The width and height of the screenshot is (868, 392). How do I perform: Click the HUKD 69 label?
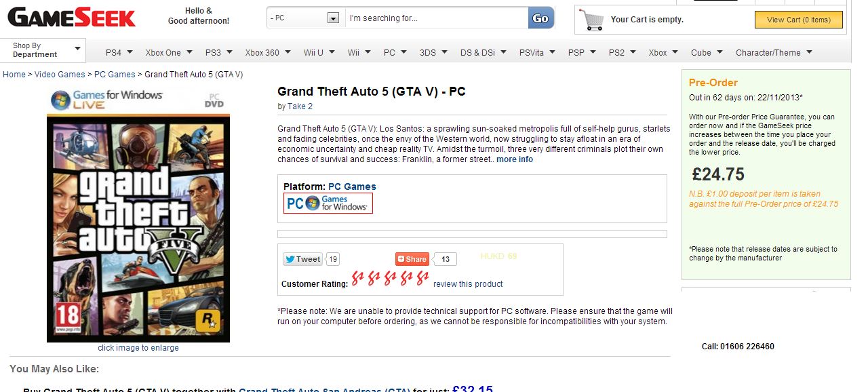(x=498, y=256)
